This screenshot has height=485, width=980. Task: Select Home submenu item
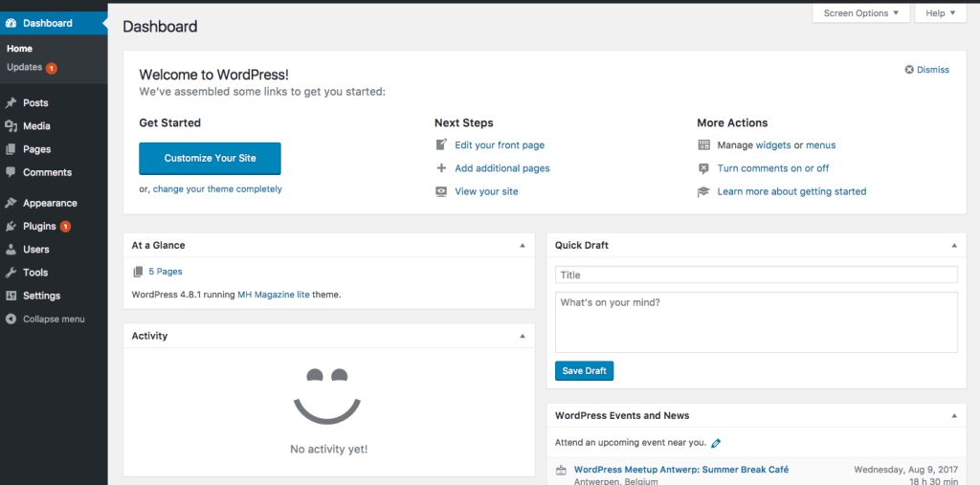tap(19, 48)
